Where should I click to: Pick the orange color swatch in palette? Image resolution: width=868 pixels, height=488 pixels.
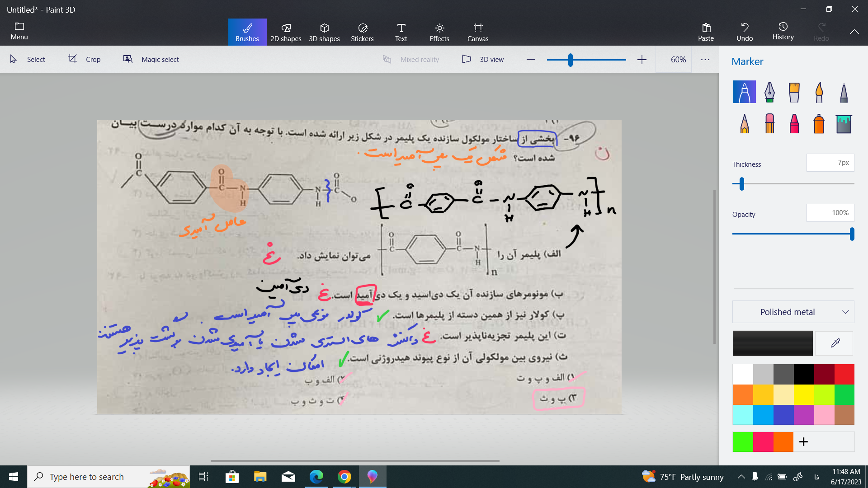(x=743, y=394)
